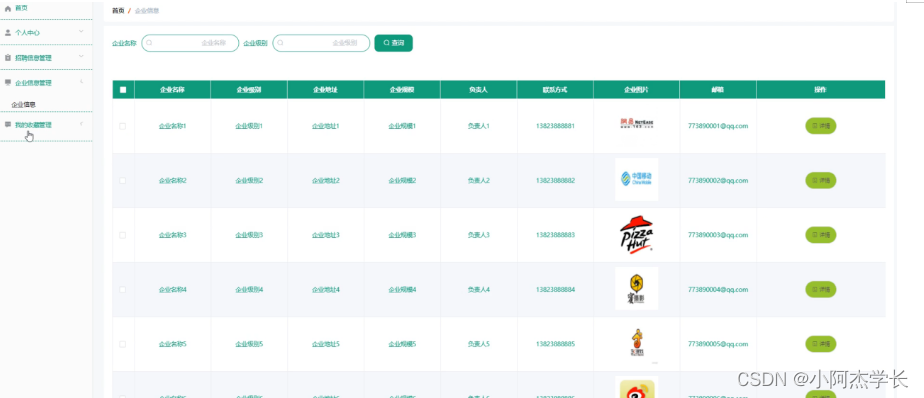Click the 查询 search button
The width and height of the screenshot is (924, 398).
[394, 43]
